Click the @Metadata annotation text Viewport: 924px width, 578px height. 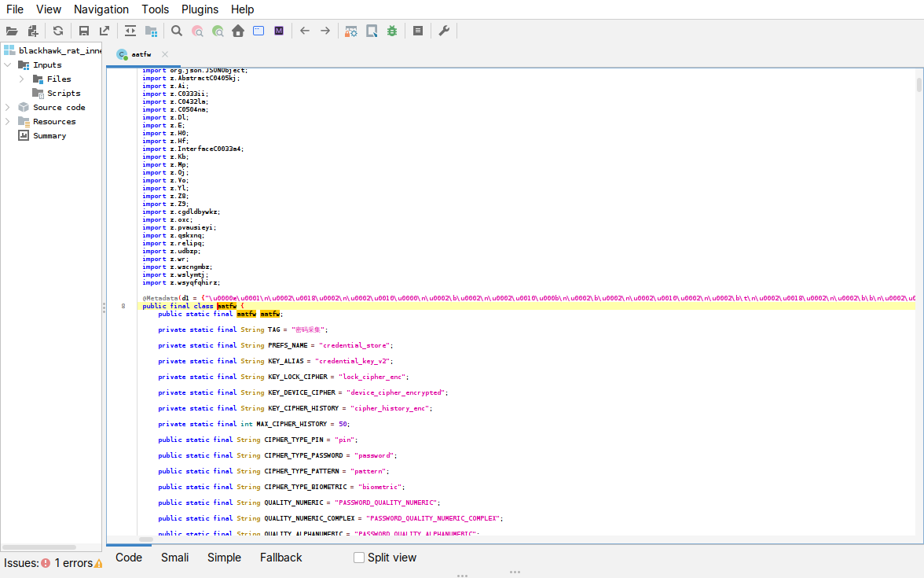tap(160, 299)
